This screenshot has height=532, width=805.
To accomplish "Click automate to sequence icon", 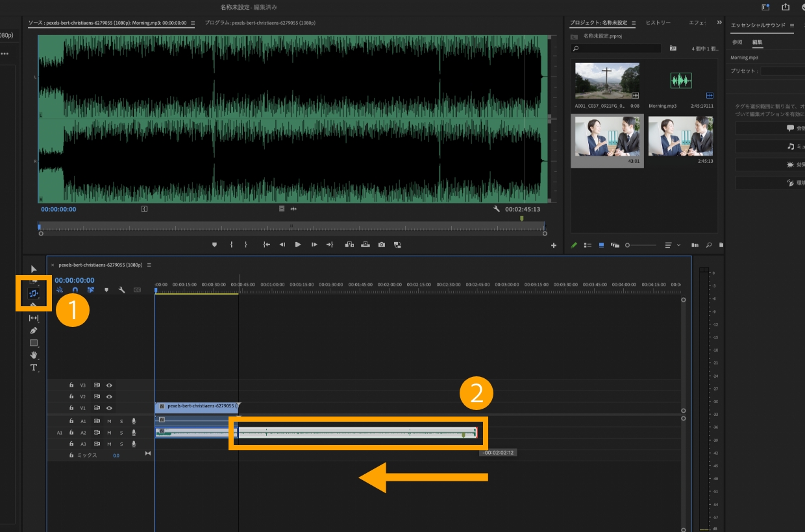I will [695, 245].
